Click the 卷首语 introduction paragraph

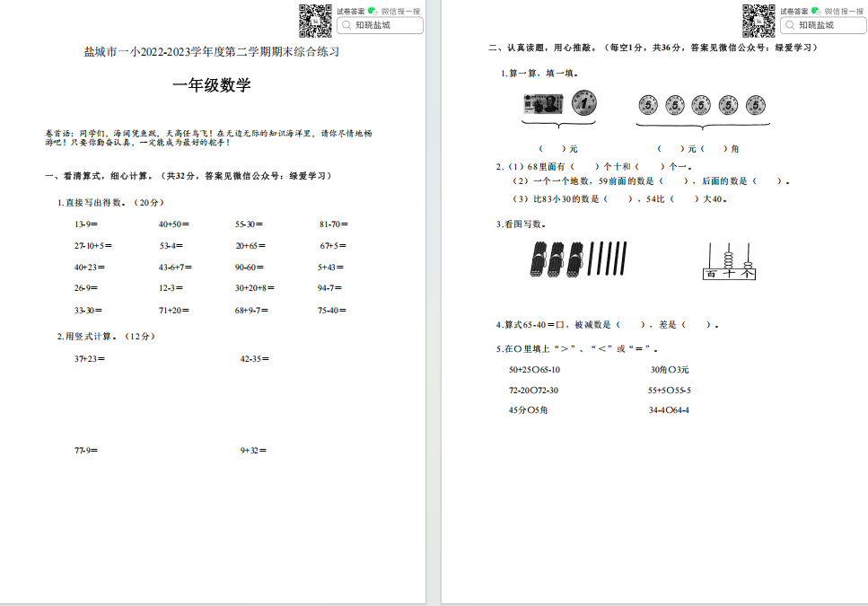(208, 137)
